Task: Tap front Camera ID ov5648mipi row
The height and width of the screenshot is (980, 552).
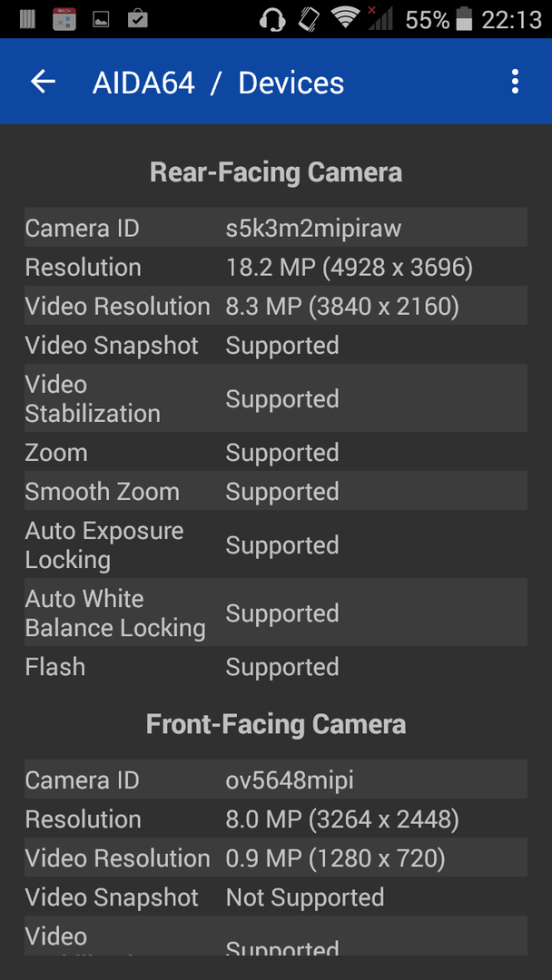Action: pos(276,780)
